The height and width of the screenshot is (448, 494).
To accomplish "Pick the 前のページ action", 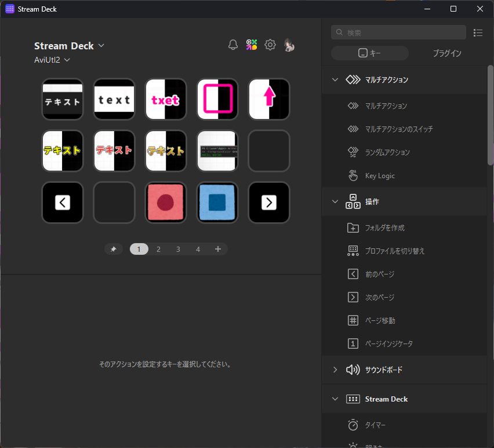I will coord(404,274).
